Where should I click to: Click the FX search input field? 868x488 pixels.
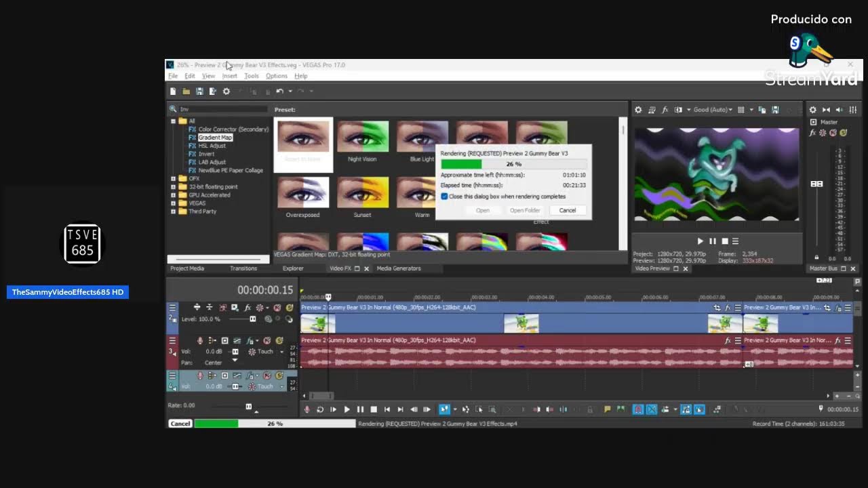point(224,109)
